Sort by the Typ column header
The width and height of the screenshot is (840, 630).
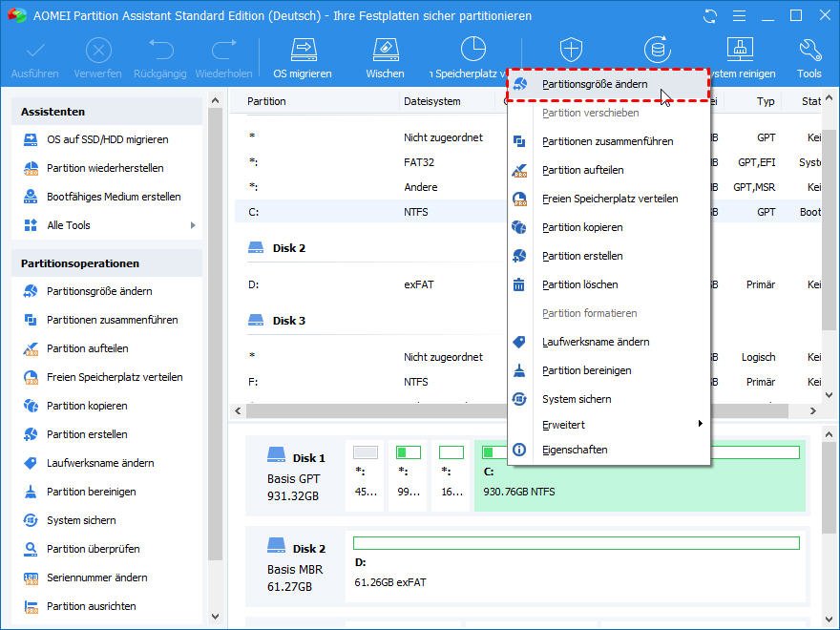pyautogui.click(x=766, y=101)
